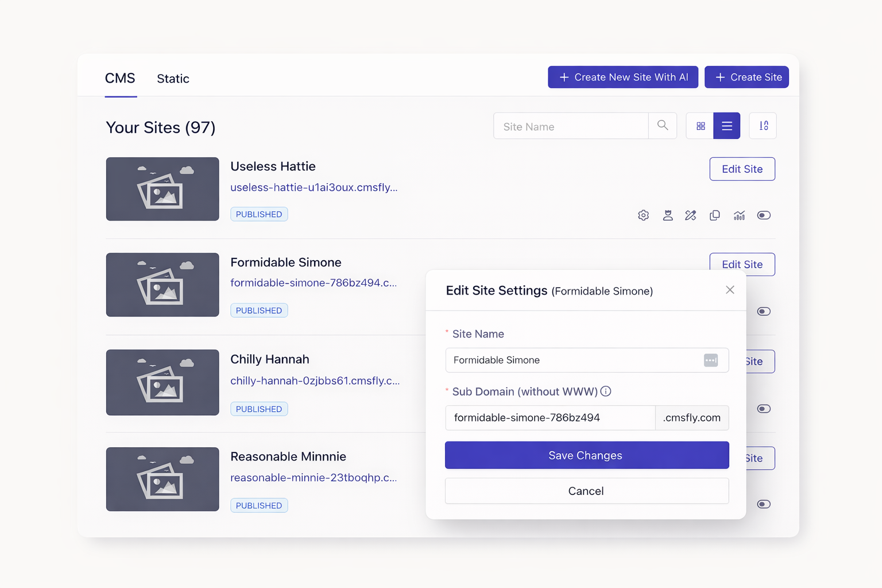
Task: Toggle publish switch for Chilly Hannah
Action: [x=763, y=409]
